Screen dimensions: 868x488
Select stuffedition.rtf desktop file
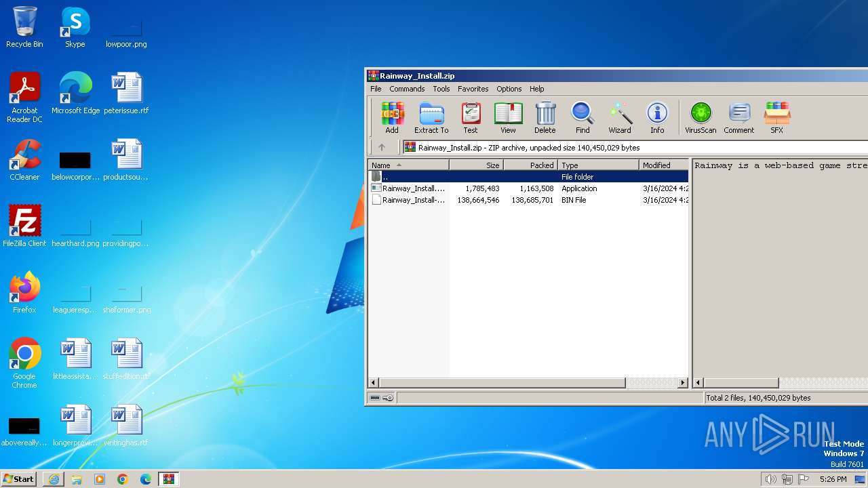click(x=126, y=359)
